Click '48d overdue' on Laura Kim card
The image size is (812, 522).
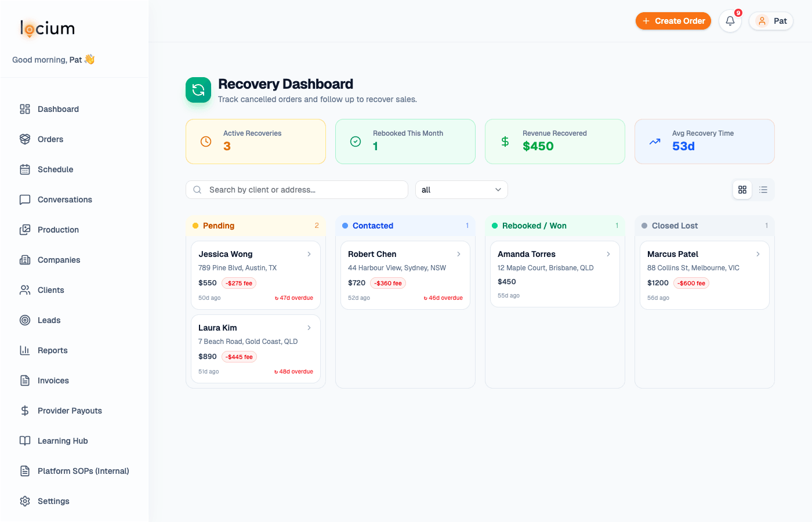coord(293,372)
